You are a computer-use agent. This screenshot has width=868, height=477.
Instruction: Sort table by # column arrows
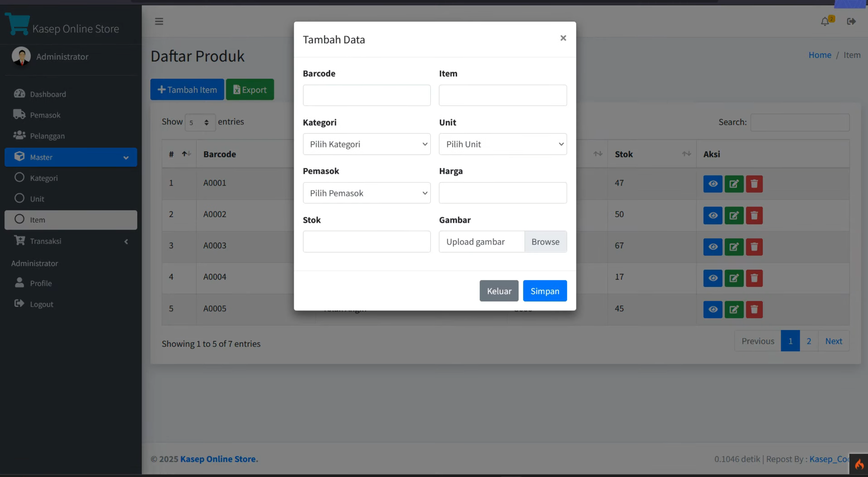(186, 154)
